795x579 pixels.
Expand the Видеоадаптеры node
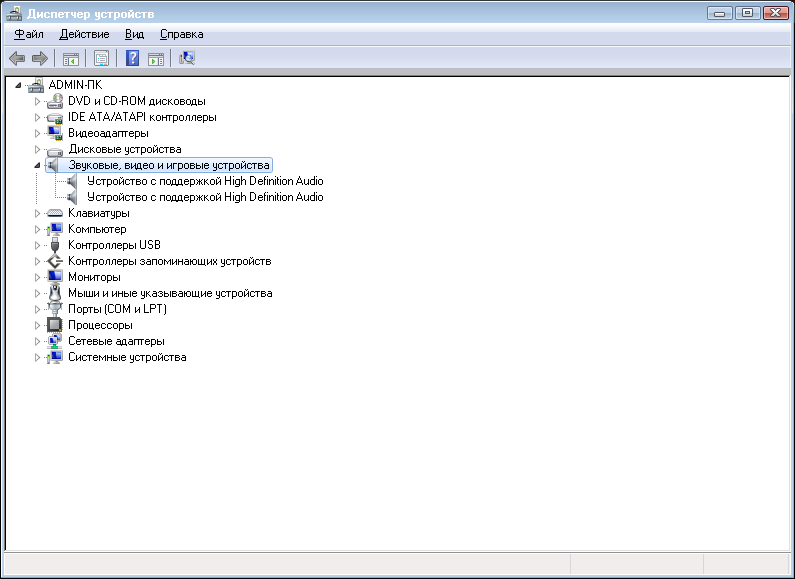(37, 133)
